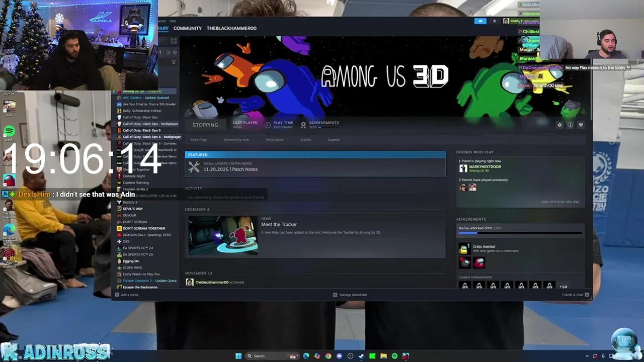Click the Windows Start button
The image size is (644, 362).
pyautogui.click(x=238, y=356)
